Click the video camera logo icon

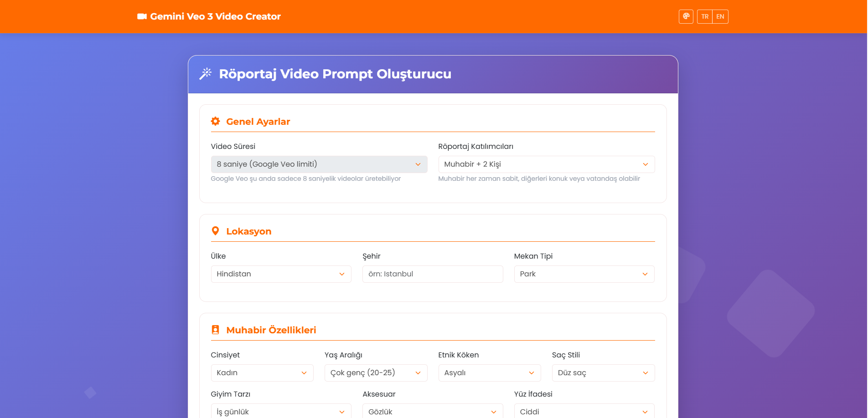142,16
